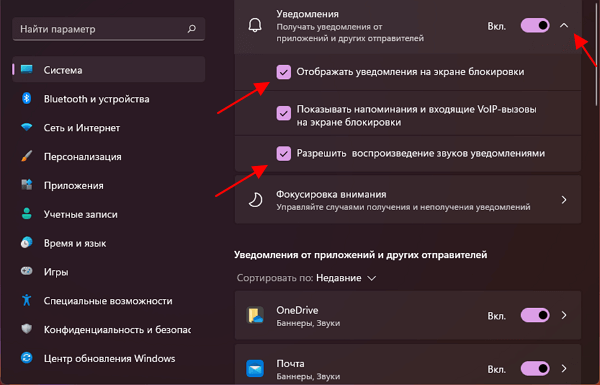Click the Система monitor icon

(x=27, y=70)
